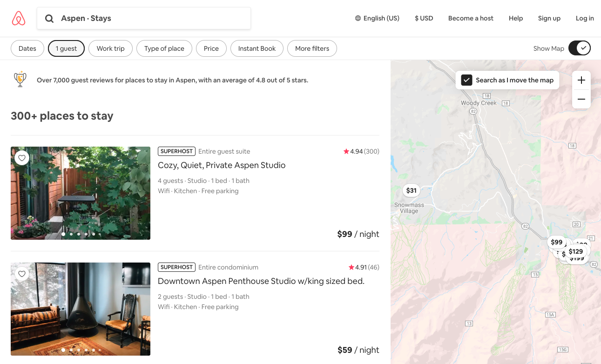The width and height of the screenshot is (601, 364).
Task: Open the Help menu
Action: tap(515, 18)
